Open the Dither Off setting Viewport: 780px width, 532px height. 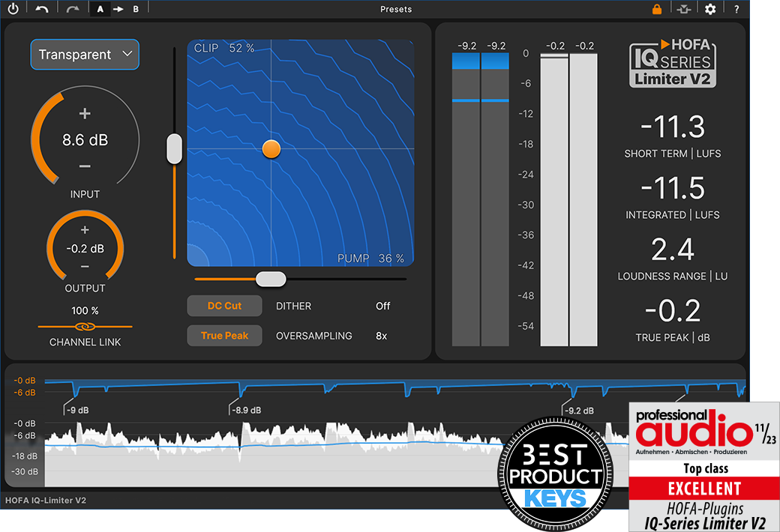coord(382,306)
